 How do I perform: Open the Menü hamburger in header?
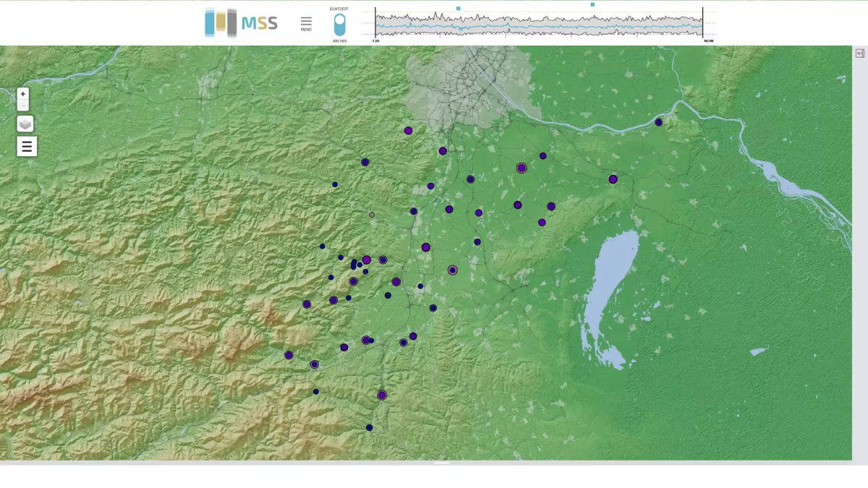pyautogui.click(x=306, y=23)
